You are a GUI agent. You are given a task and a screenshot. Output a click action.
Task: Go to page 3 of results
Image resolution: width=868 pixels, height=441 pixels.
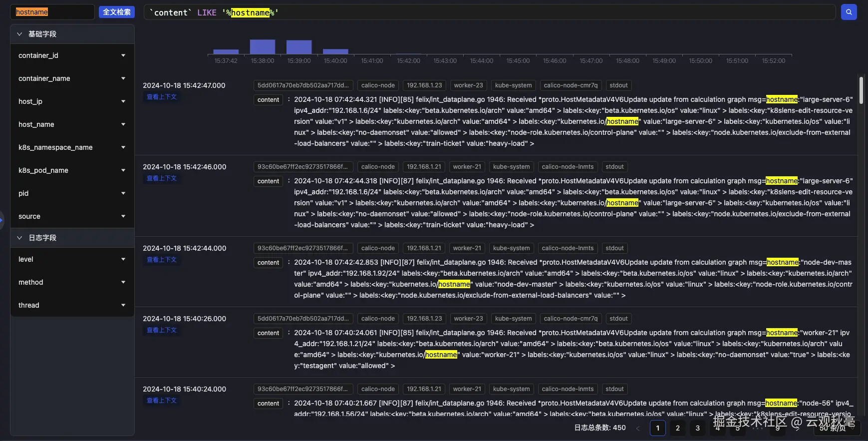(698, 428)
